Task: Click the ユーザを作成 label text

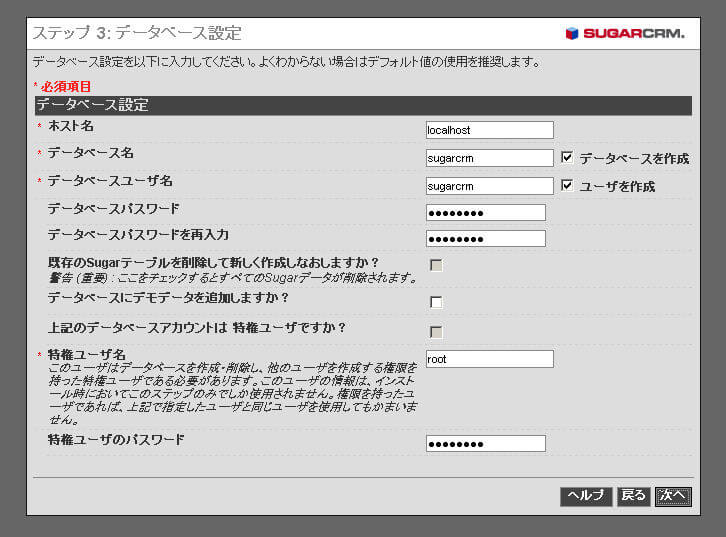Action: pyautogui.click(x=617, y=187)
